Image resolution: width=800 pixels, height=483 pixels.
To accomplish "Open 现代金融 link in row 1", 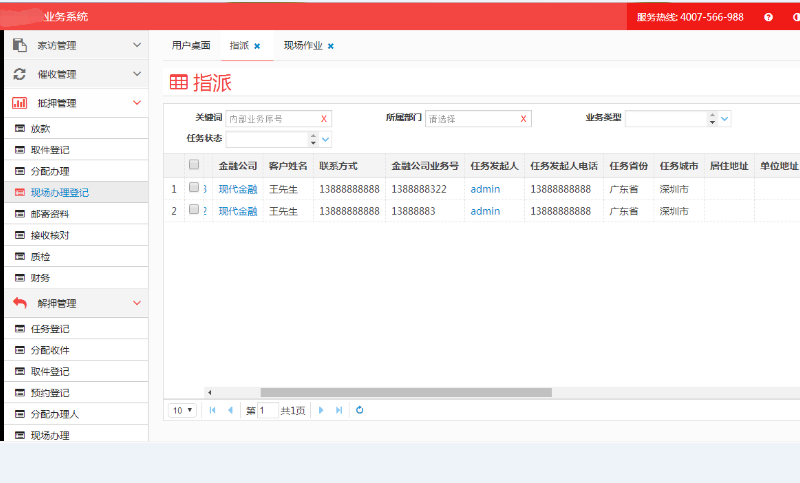I will coord(238,189).
